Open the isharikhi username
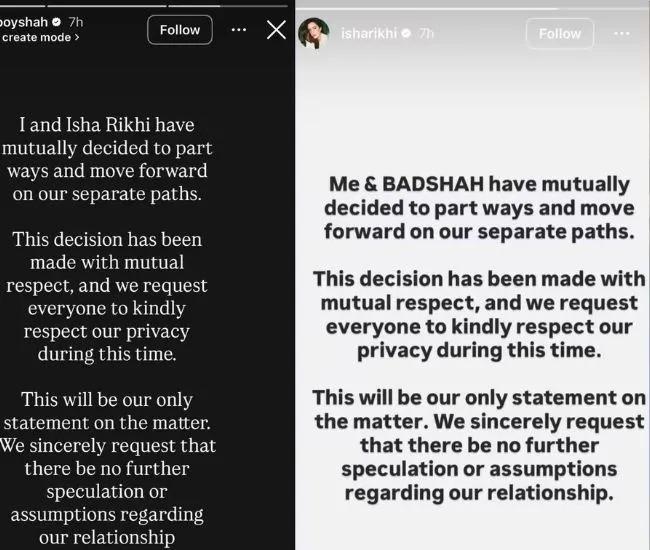 369,33
